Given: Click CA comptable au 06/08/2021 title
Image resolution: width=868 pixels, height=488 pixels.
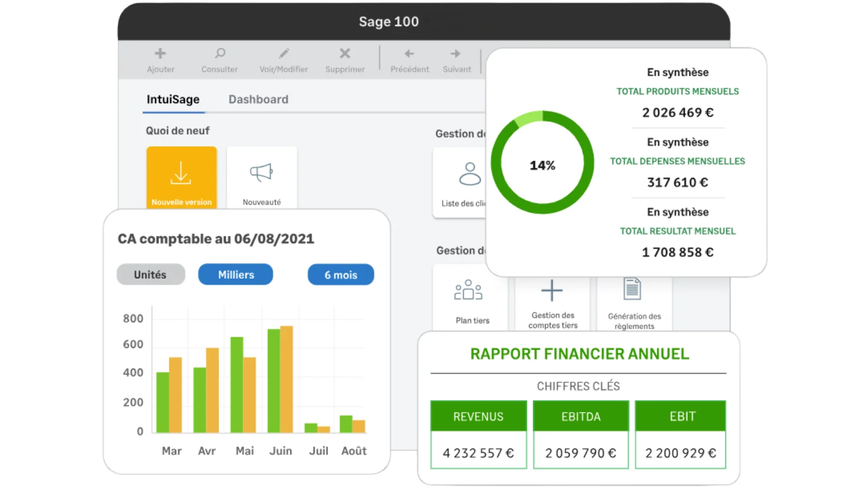Looking at the screenshot, I should point(216,239).
